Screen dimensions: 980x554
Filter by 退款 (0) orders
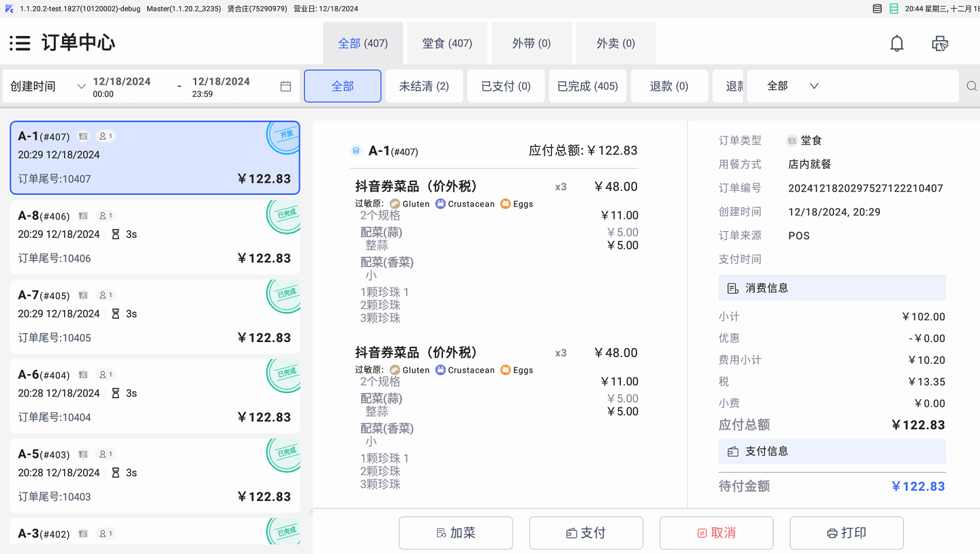669,87
